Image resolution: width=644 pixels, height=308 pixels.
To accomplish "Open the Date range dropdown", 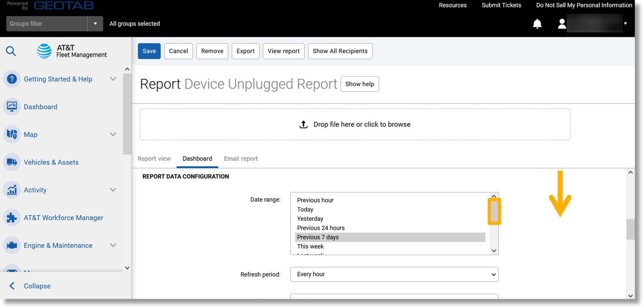I will pyautogui.click(x=394, y=223).
